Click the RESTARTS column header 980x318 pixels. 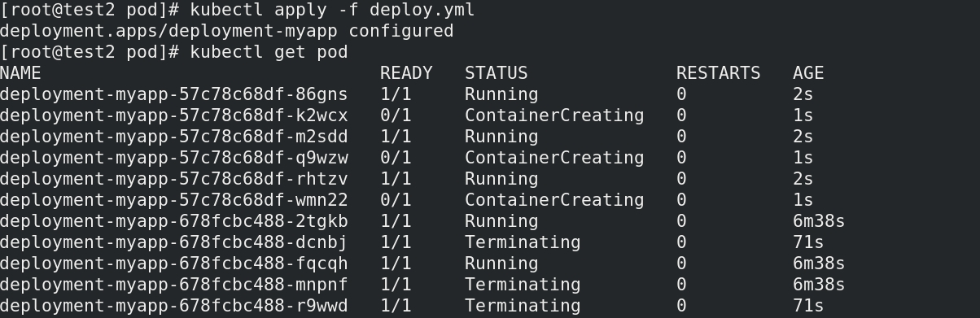[718, 73]
